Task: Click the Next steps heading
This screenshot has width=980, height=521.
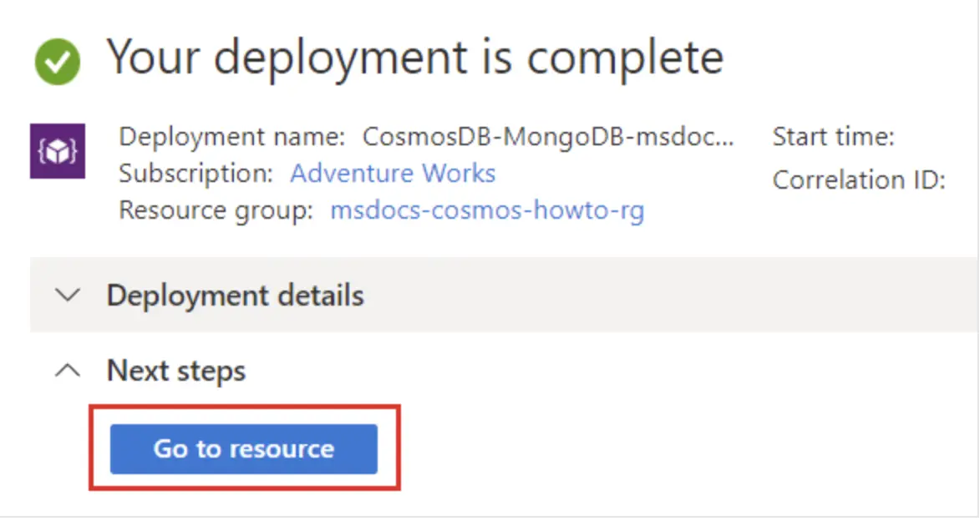Action: click(176, 371)
